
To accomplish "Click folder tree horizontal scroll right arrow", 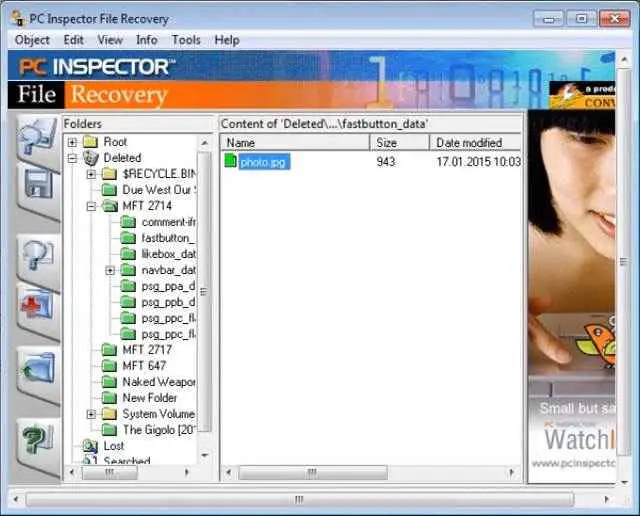I will pos(187,473).
